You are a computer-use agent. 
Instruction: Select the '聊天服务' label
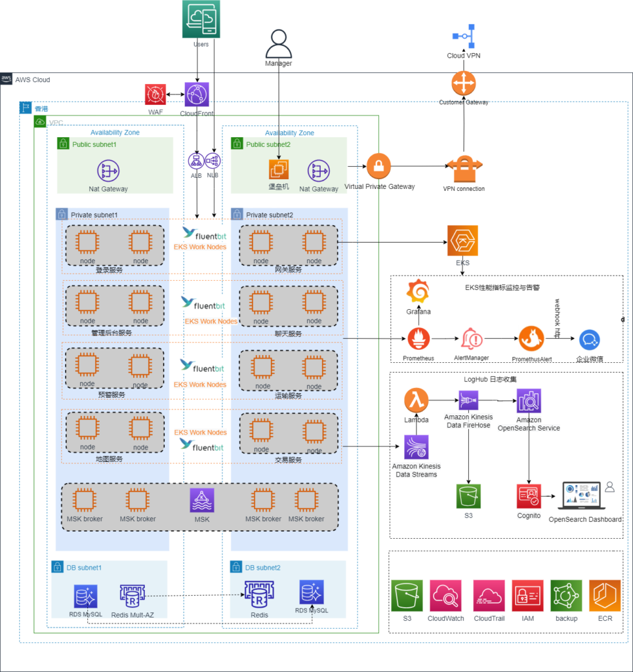(288, 334)
